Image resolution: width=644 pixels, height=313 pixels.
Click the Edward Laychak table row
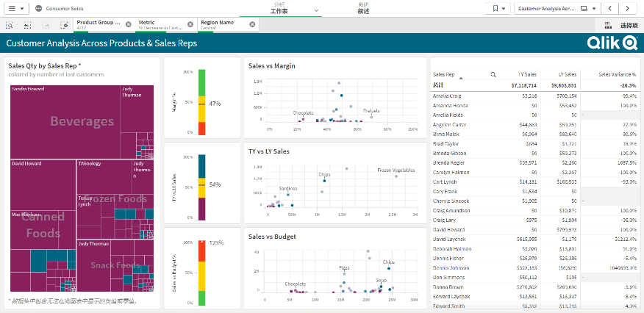point(534,297)
